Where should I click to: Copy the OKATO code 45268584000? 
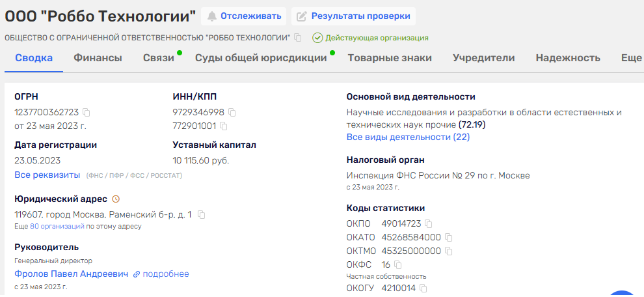pyautogui.click(x=448, y=237)
